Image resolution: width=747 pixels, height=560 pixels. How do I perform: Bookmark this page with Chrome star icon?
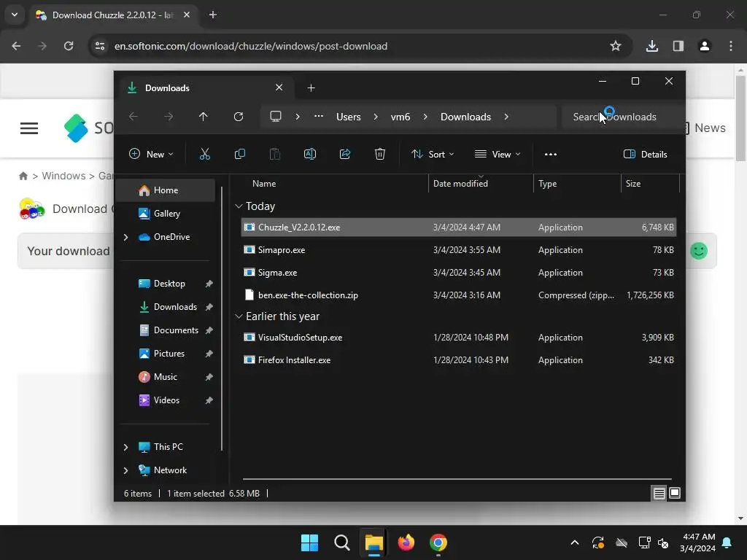[616, 46]
